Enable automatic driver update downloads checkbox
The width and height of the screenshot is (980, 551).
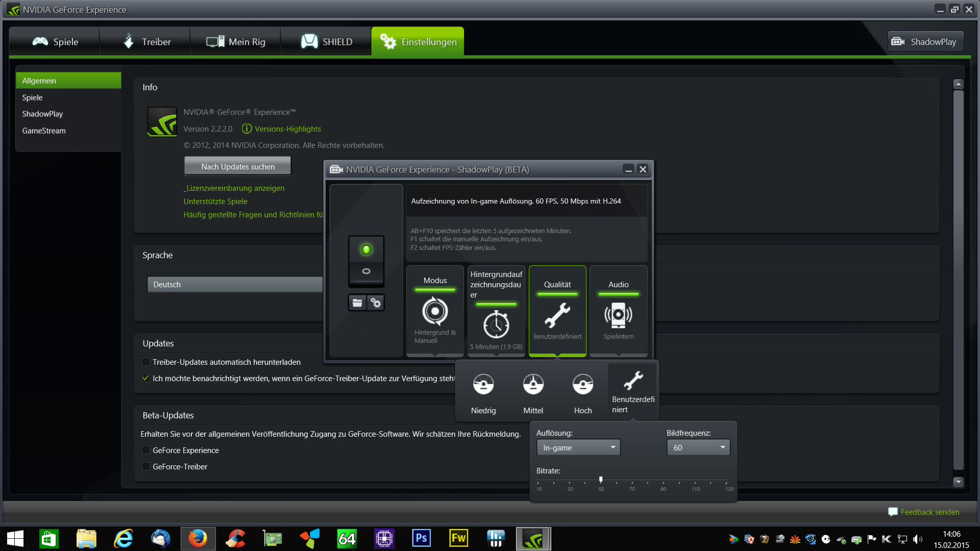click(x=146, y=362)
